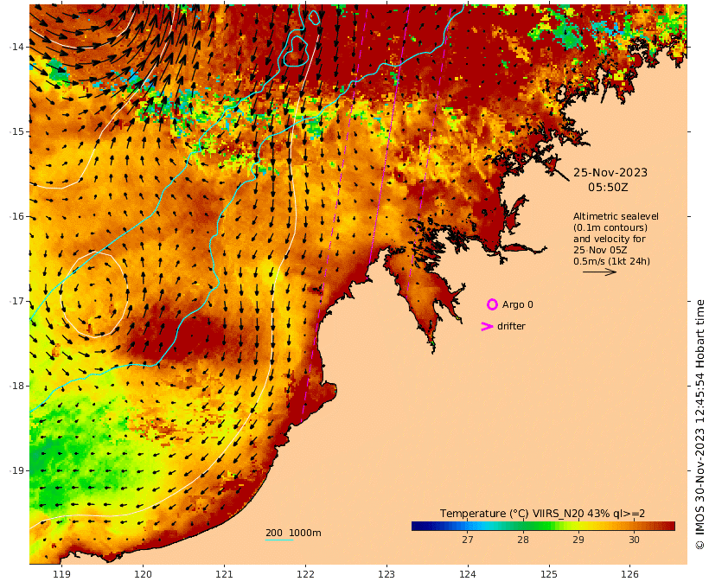Click the dark red end of the colorbar
Viewport: 709px width, 588px height.
(671, 526)
